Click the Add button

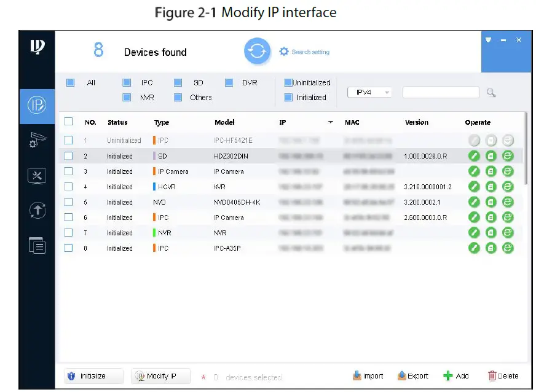coord(456,376)
